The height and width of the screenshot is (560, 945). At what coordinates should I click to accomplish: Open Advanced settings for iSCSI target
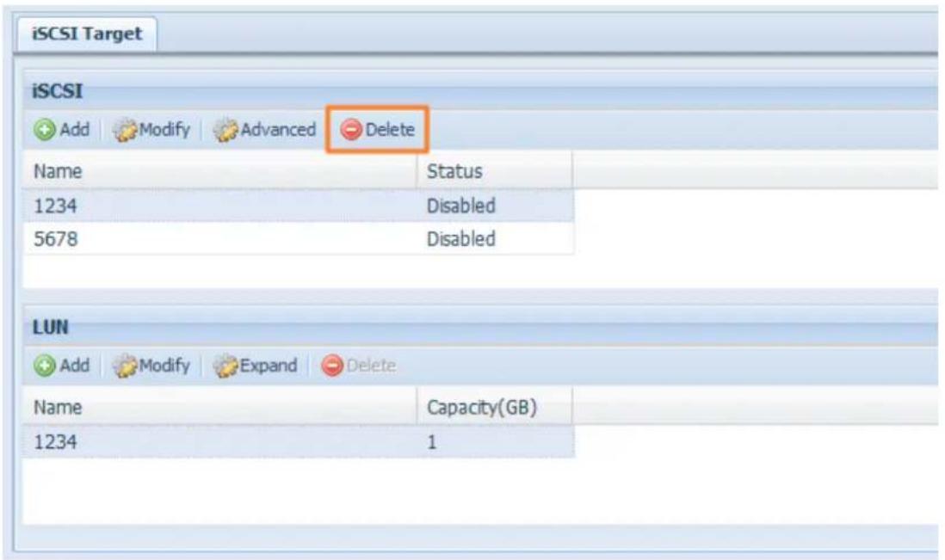pyautogui.click(x=267, y=130)
